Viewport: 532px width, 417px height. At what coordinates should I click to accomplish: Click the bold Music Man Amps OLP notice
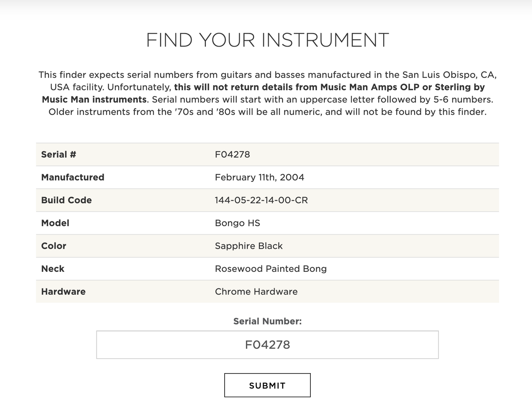coord(329,87)
